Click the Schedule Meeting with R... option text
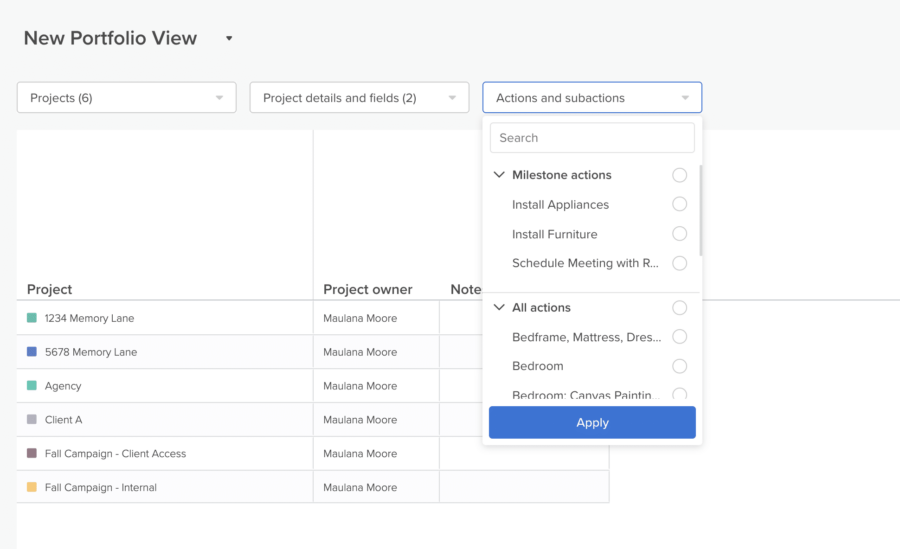 (585, 263)
